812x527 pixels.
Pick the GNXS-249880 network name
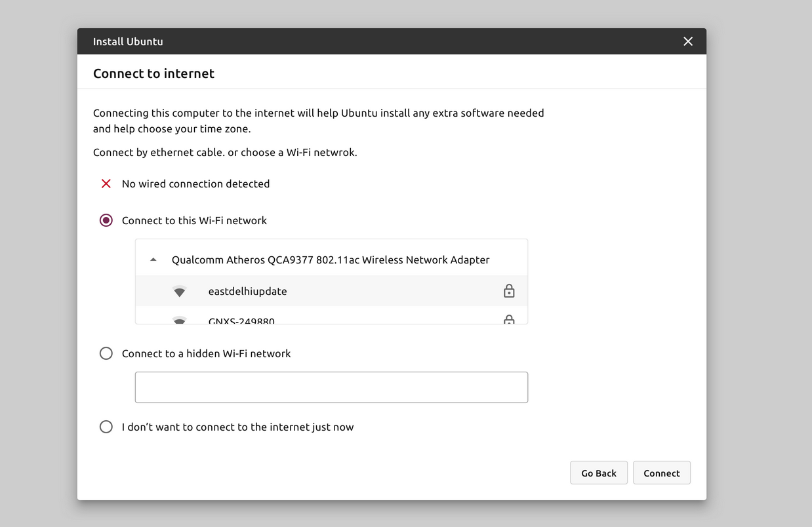241,321
